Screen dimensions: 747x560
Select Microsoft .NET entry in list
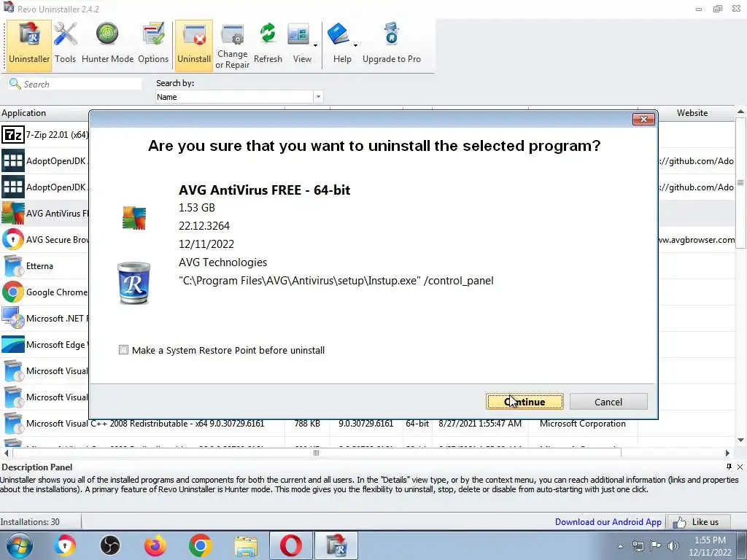click(x=45, y=318)
